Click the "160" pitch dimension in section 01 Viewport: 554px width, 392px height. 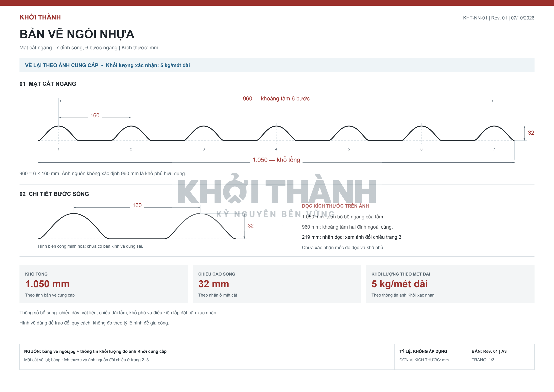(x=95, y=115)
